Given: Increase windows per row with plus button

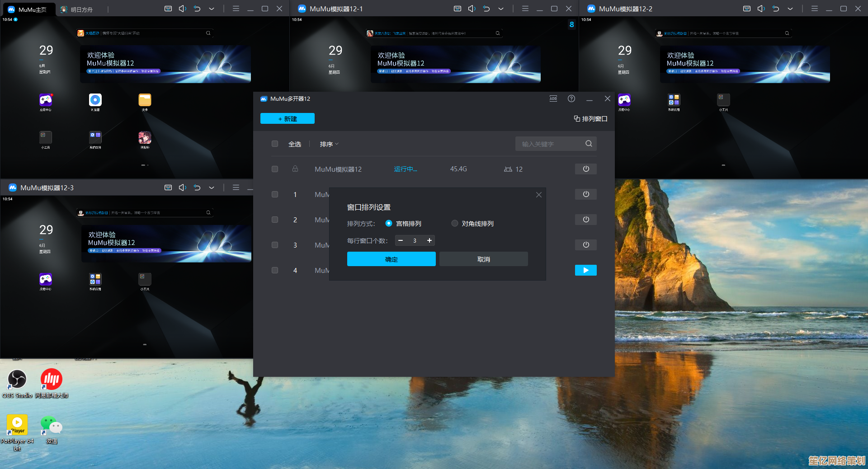Looking at the screenshot, I should [x=429, y=240].
